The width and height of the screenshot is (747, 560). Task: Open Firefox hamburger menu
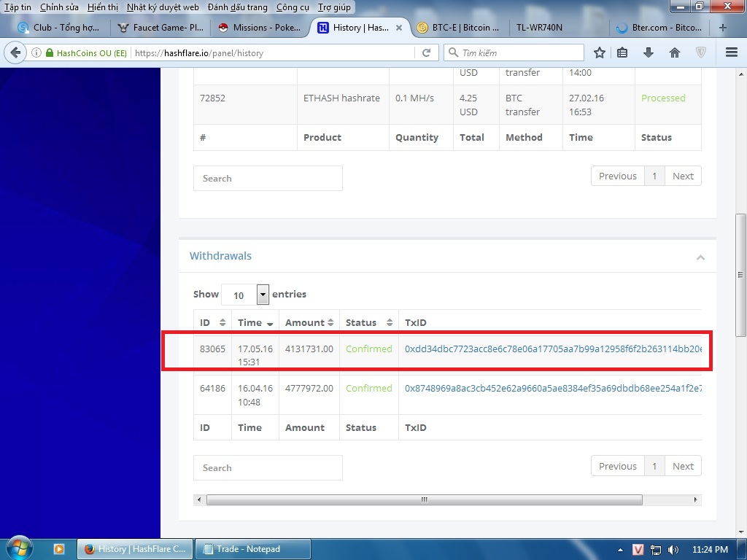731,52
